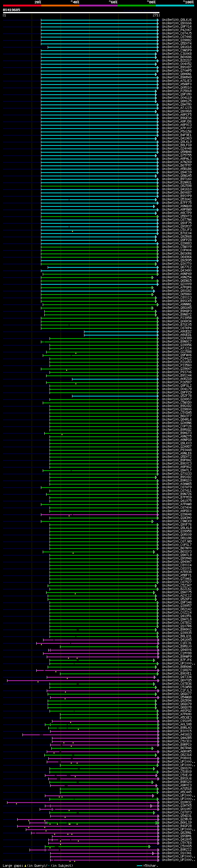Select the UniRef100_B9SCK5 label
The image size is (197, 868).
click(177, 301)
